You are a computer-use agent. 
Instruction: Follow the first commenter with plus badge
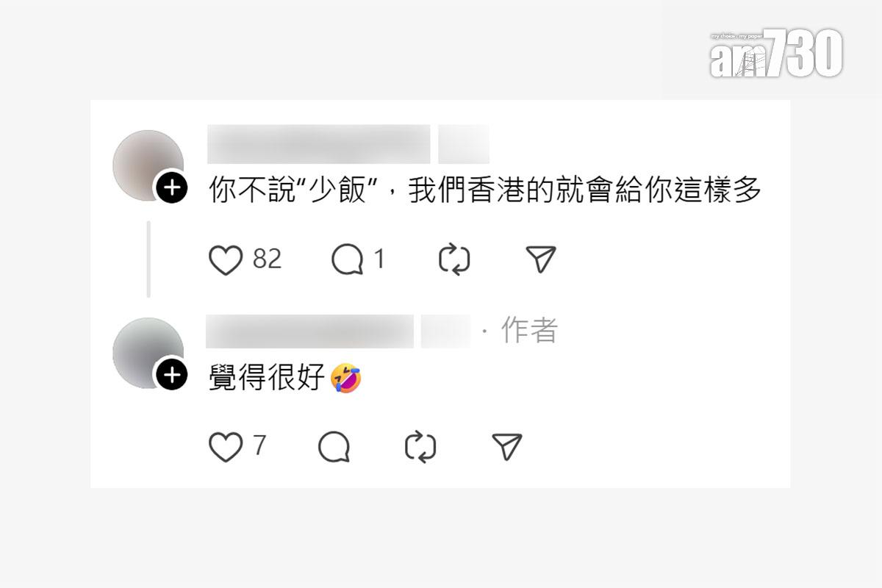click(x=171, y=189)
